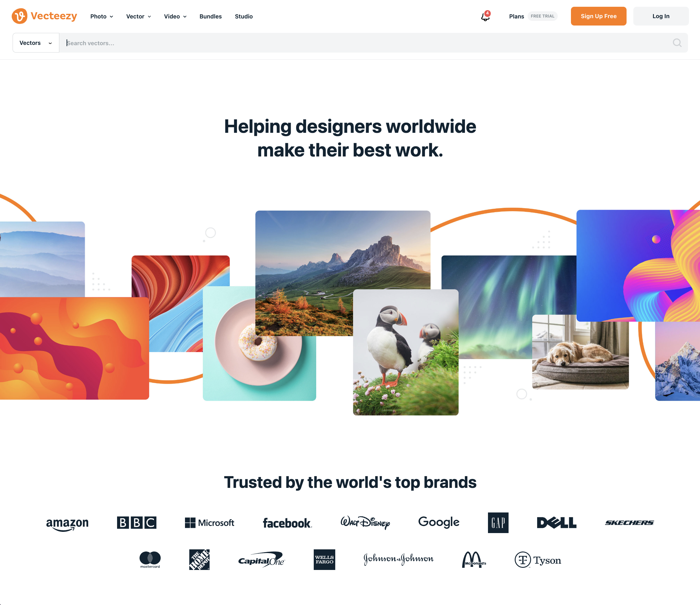
Task: Click the Amazon brand logo
Action: tap(67, 523)
